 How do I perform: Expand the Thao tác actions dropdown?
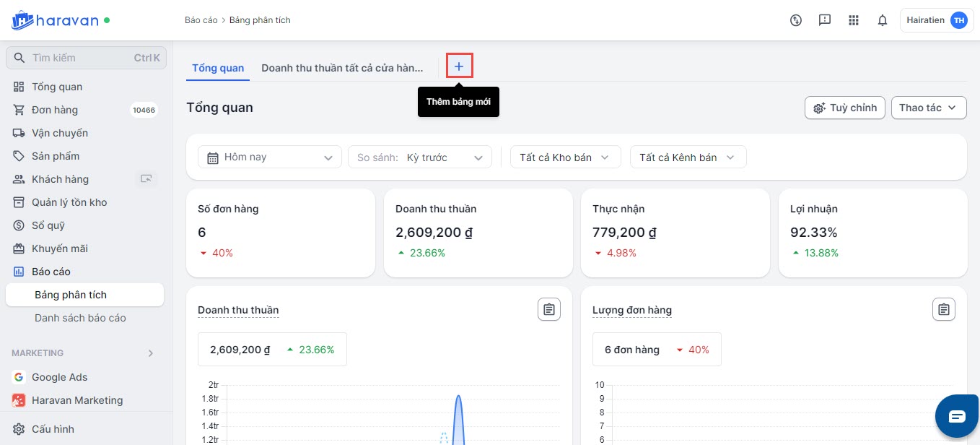pyautogui.click(x=928, y=108)
